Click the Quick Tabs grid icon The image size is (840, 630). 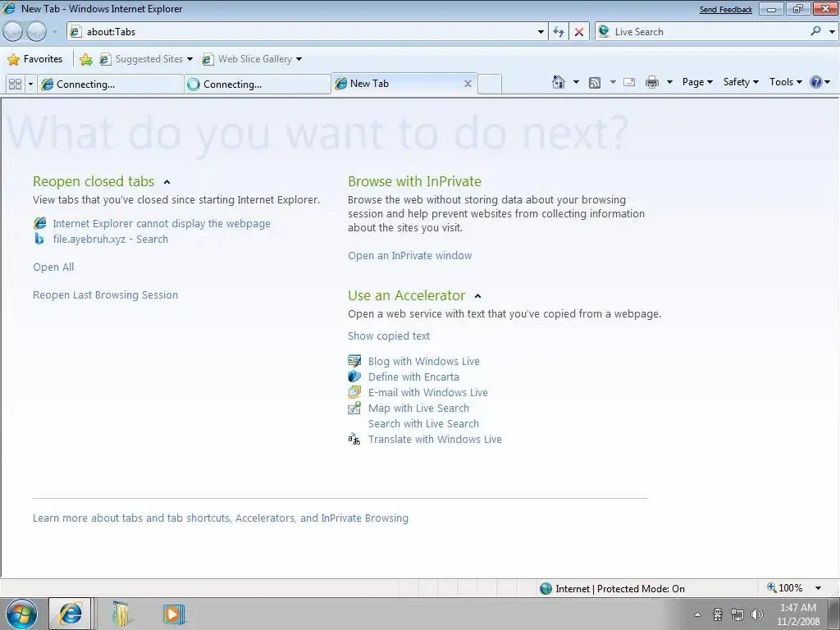click(15, 84)
